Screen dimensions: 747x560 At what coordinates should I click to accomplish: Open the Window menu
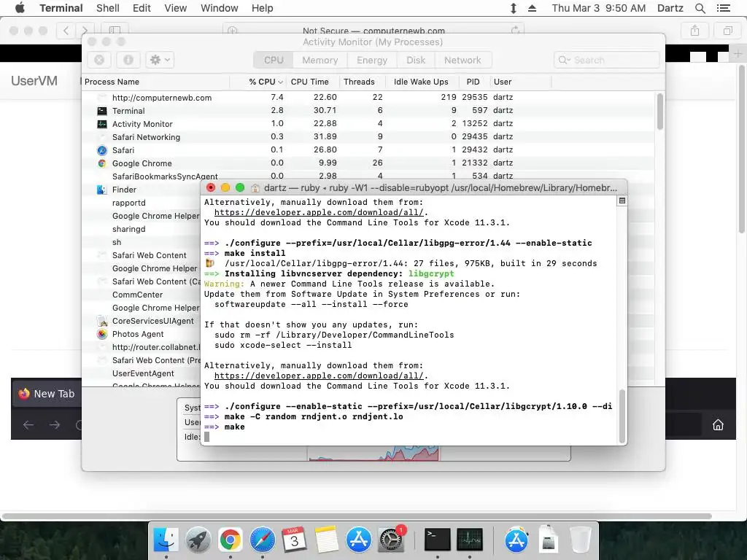tap(219, 8)
